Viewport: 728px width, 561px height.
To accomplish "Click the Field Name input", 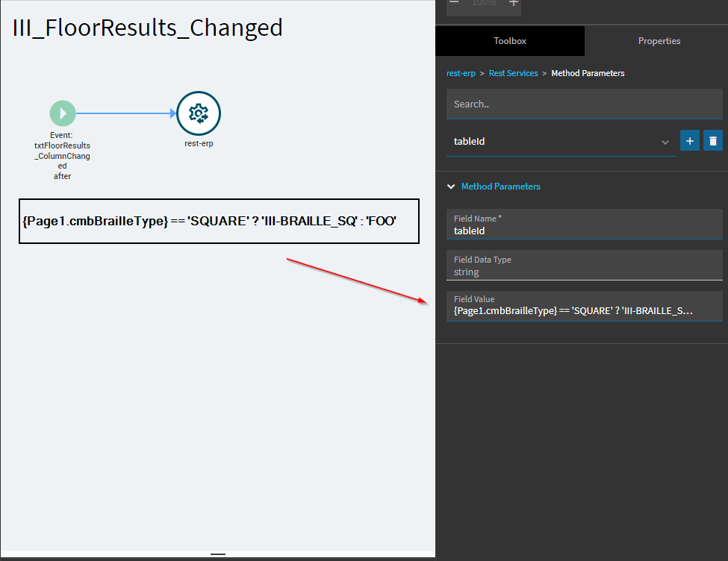I will click(584, 224).
